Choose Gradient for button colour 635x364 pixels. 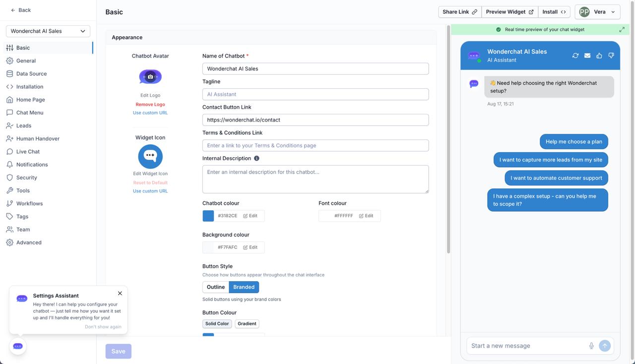[x=247, y=324]
